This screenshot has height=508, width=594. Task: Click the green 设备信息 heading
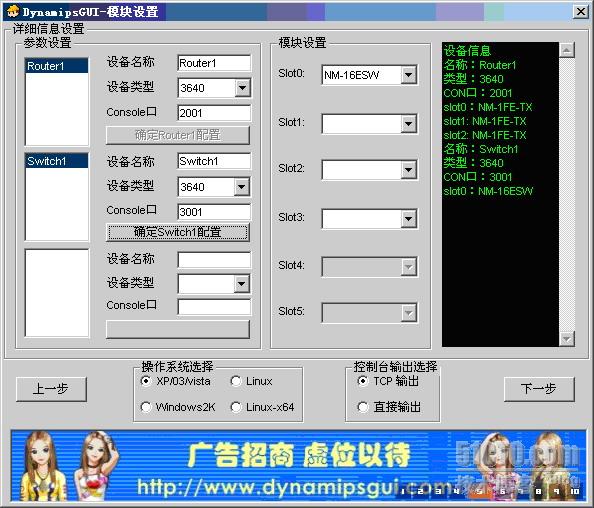point(467,51)
